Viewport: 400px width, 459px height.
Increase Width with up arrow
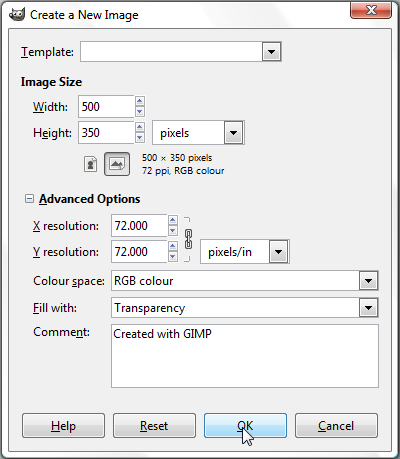140,101
